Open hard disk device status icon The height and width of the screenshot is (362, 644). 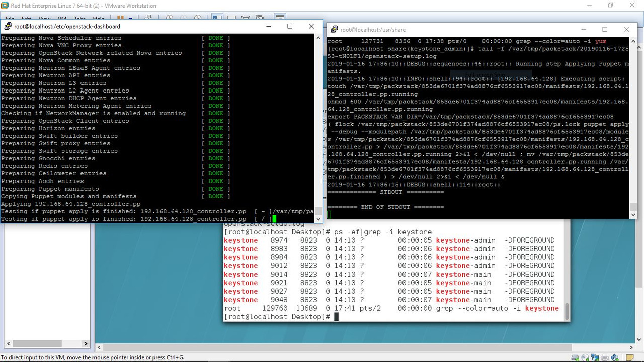pos(575,357)
